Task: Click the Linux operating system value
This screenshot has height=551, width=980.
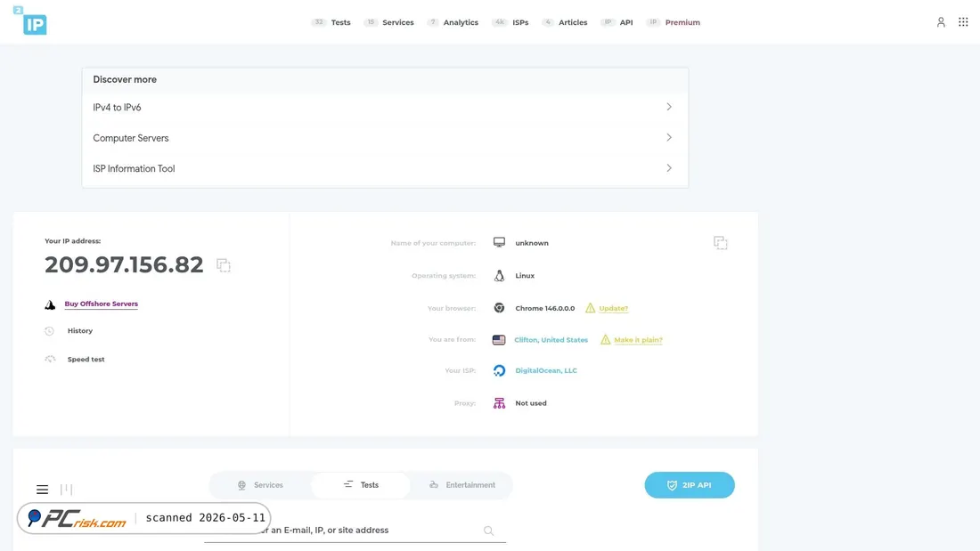Action: (525, 276)
